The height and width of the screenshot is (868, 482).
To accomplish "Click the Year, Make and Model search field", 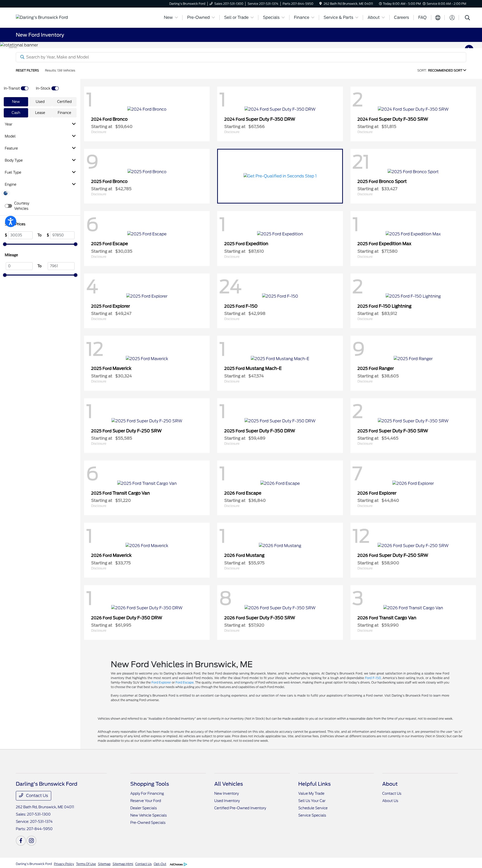I will [241, 57].
